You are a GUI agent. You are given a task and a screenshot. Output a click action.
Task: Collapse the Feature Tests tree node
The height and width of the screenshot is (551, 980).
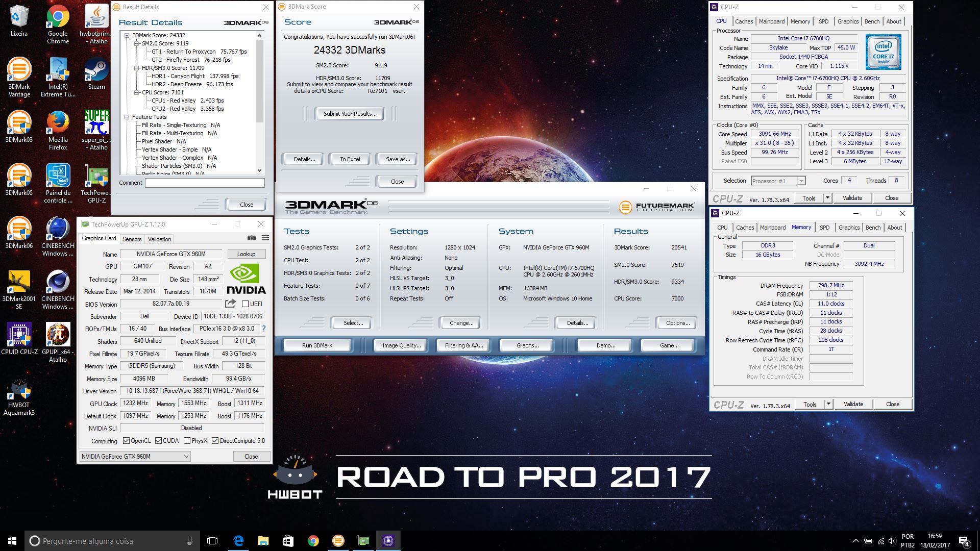(x=127, y=117)
